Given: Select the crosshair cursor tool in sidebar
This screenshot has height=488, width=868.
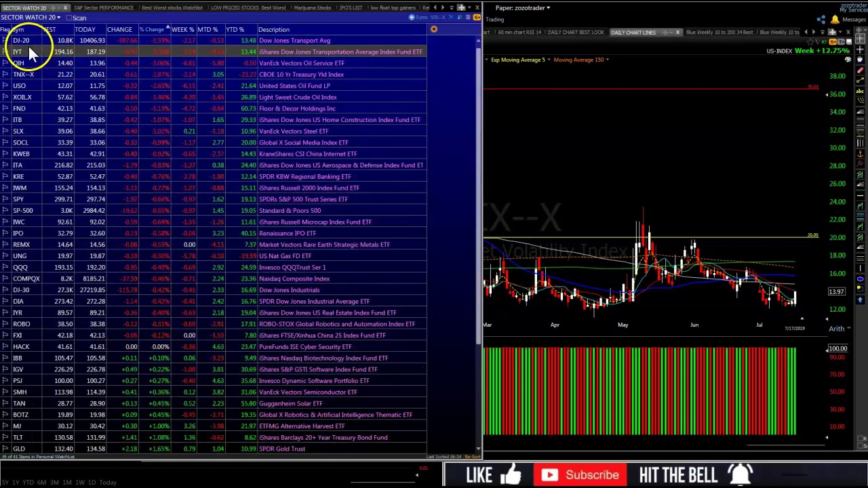Looking at the screenshot, I should pyautogui.click(x=860, y=39).
